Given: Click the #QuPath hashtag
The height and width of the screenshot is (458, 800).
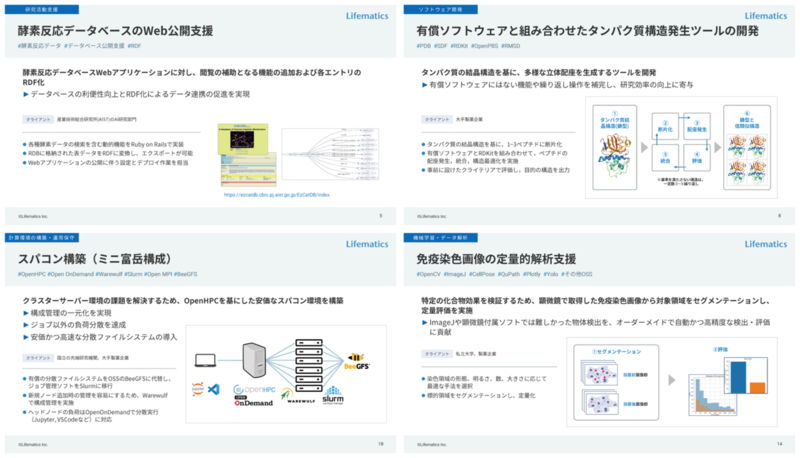Looking at the screenshot, I should (509, 274).
